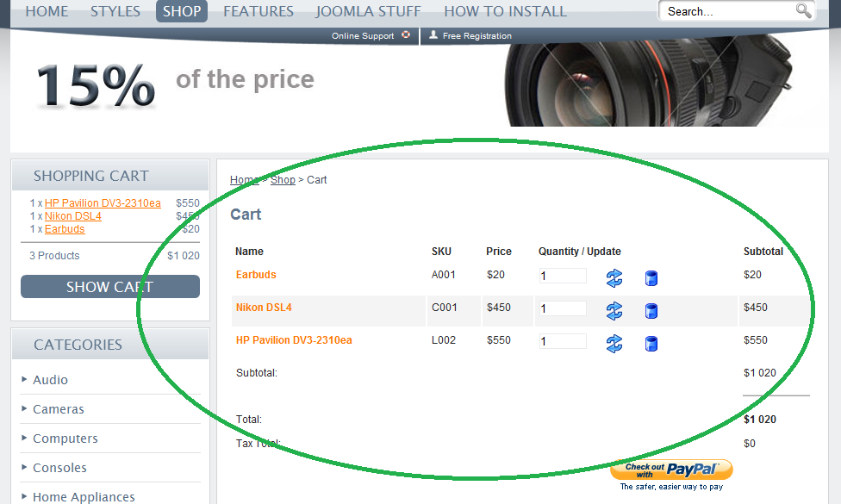This screenshot has width=841, height=504.
Task: Update quantity for Earbuds row
Action: click(614, 277)
